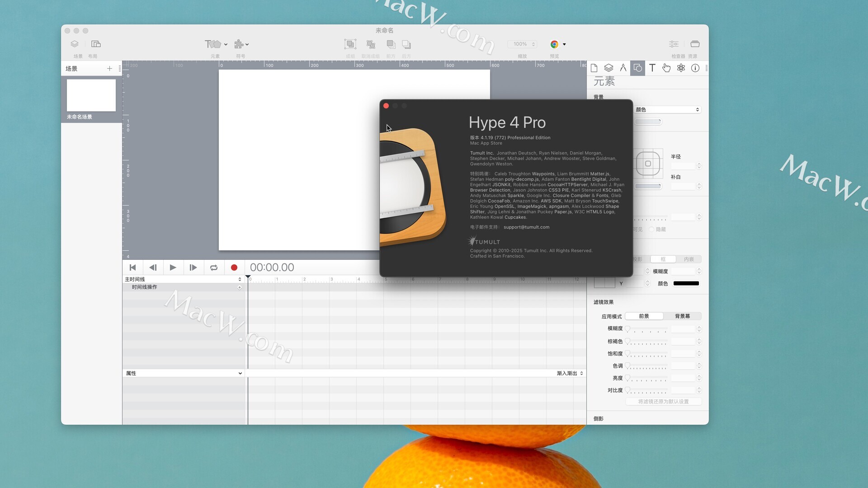868x488 pixels.
Task: Click the black shadow 颜色 swatch
Action: 686,283
